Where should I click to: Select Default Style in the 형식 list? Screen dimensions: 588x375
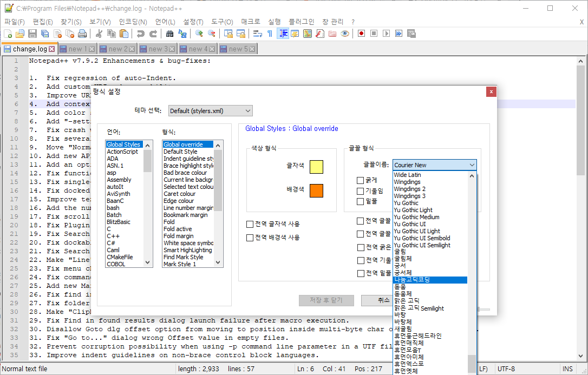click(188, 152)
